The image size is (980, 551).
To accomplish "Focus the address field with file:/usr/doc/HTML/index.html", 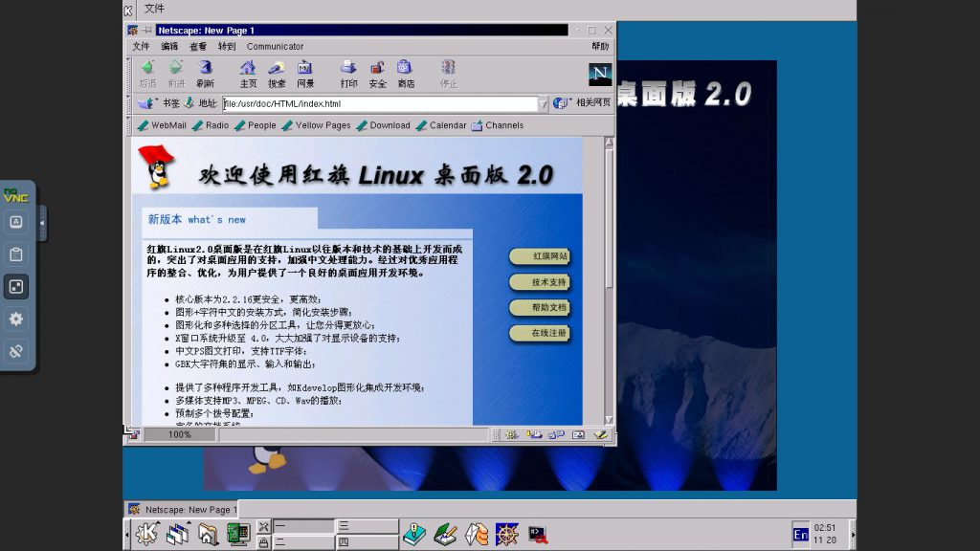I will (x=380, y=103).
